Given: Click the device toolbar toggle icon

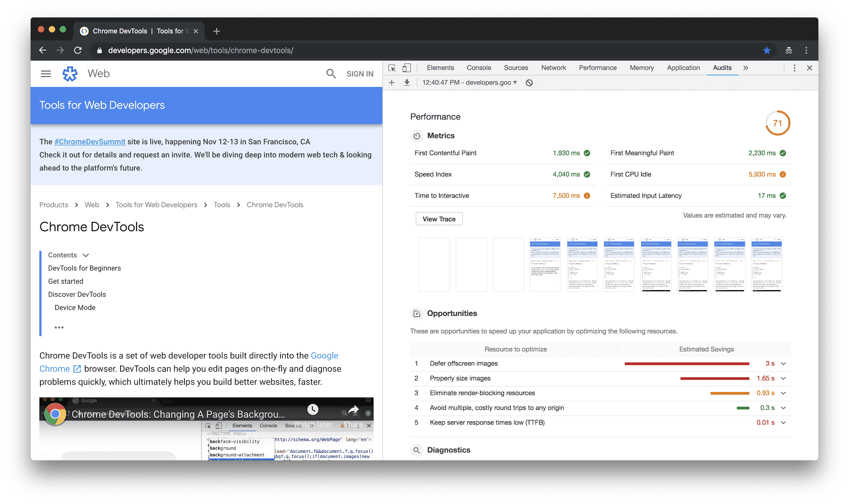Looking at the screenshot, I should point(407,67).
